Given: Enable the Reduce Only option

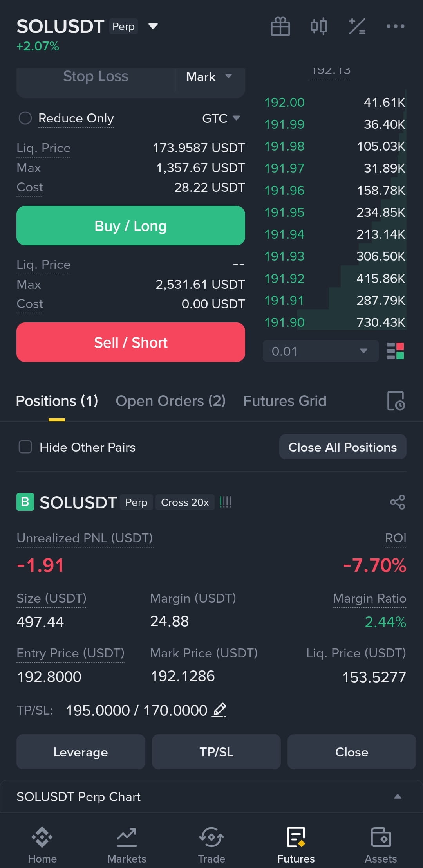Looking at the screenshot, I should (x=67, y=118).
